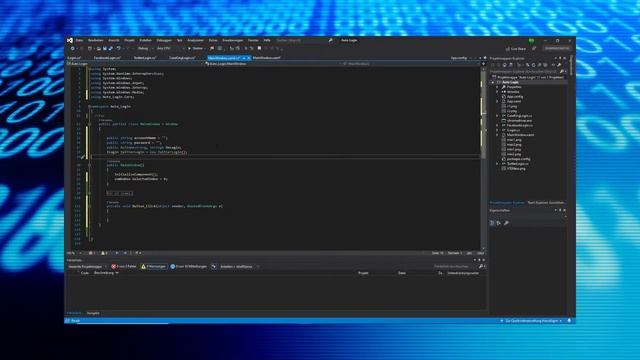Click the filter icon before Erstellen + IntelliSense
The height and width of the screenshot is (360, 640).
point(213,267)
